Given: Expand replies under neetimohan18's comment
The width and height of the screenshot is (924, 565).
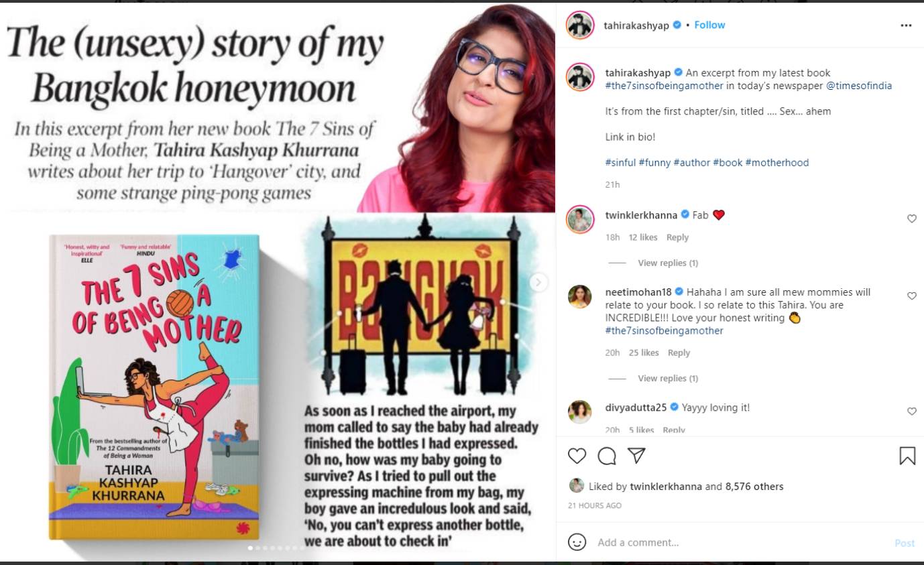Looking at the screenshot, I should click(668, 378).
